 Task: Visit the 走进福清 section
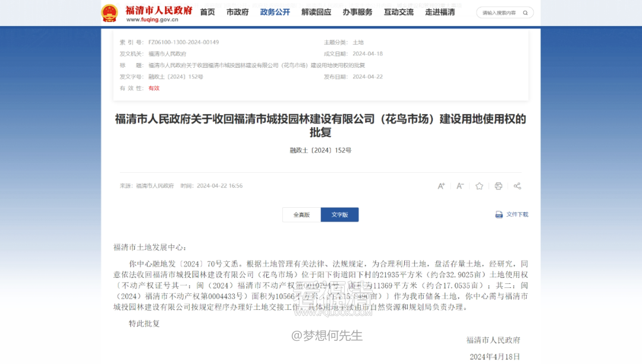440,12
